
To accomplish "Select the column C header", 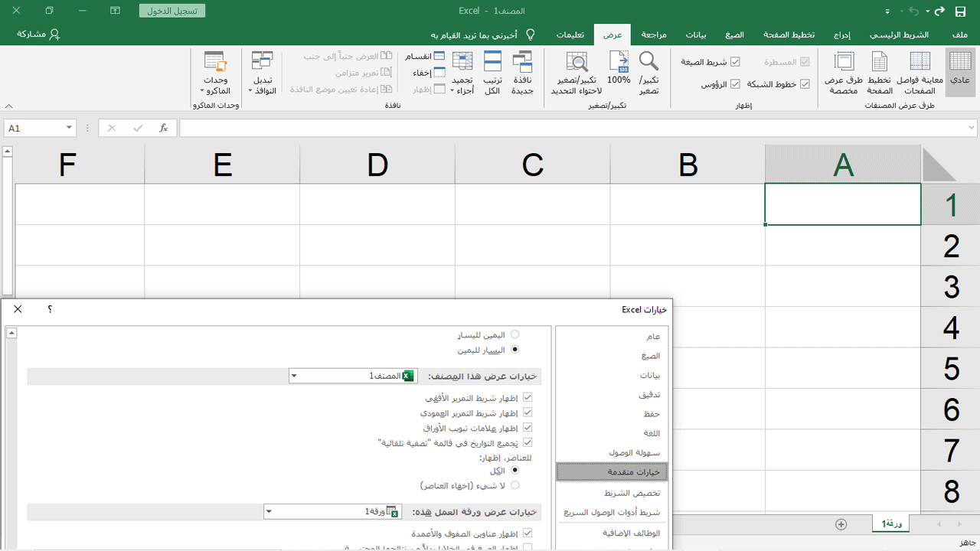I will click(533, 165).
